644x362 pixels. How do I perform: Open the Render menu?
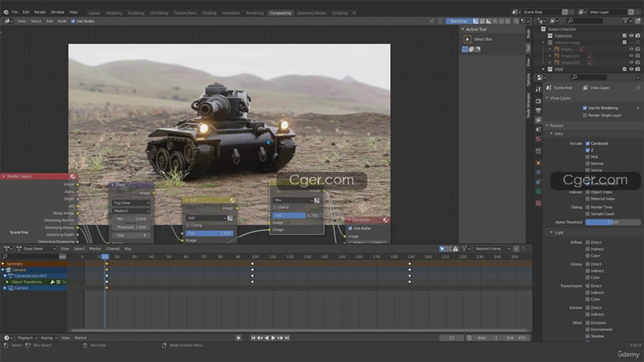click(x=40, y=12)
